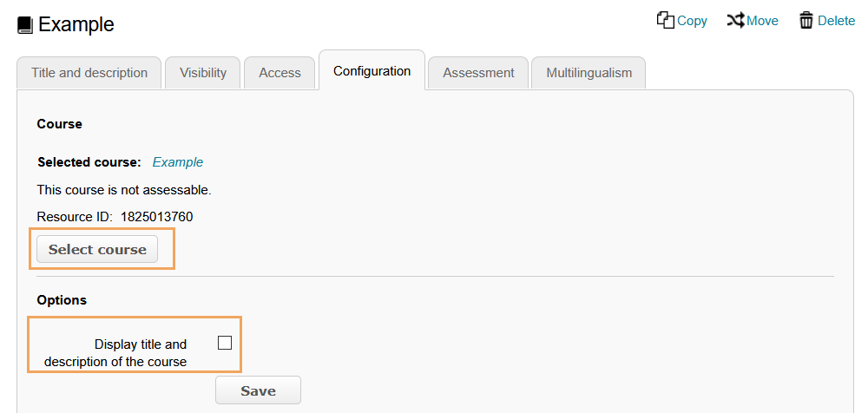Click the book icon beside the Example title
868x413 pixels.
pos(25,25)
